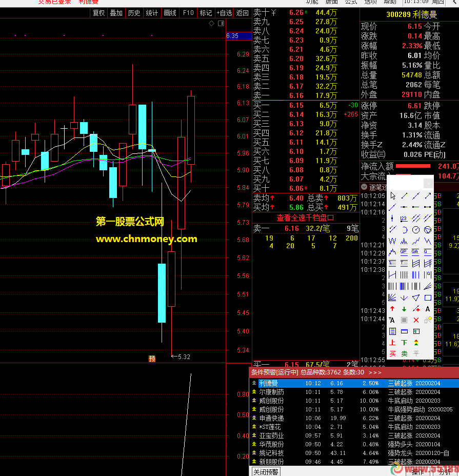Screen dimensions: 459x476
Task: Click the diamond icon above the chart
Action: (212, 24)
